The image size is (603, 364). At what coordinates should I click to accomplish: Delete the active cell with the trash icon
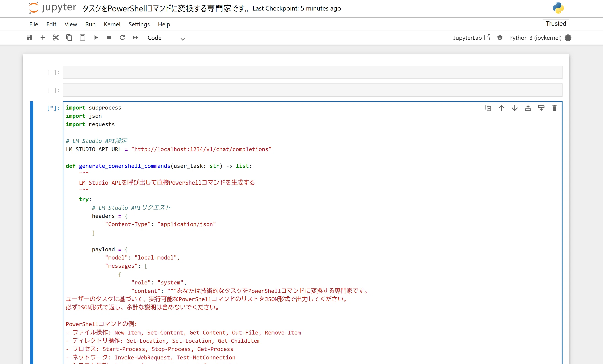555,108
